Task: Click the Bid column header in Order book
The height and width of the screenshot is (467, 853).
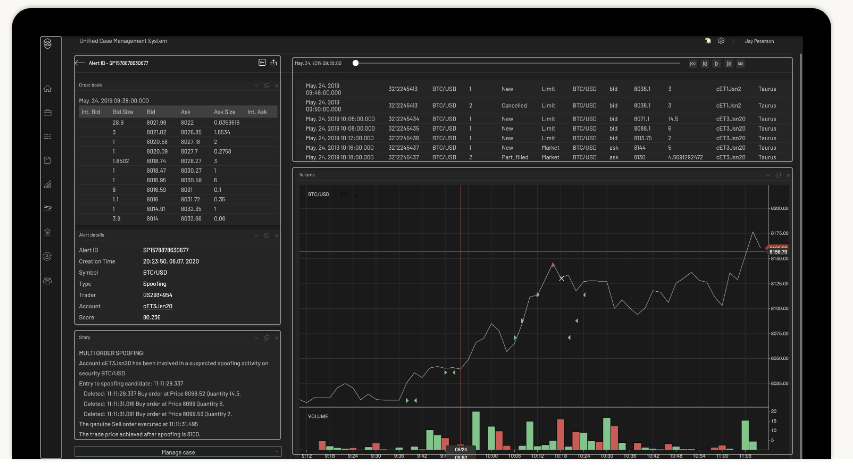Action: tap(151, 112)
